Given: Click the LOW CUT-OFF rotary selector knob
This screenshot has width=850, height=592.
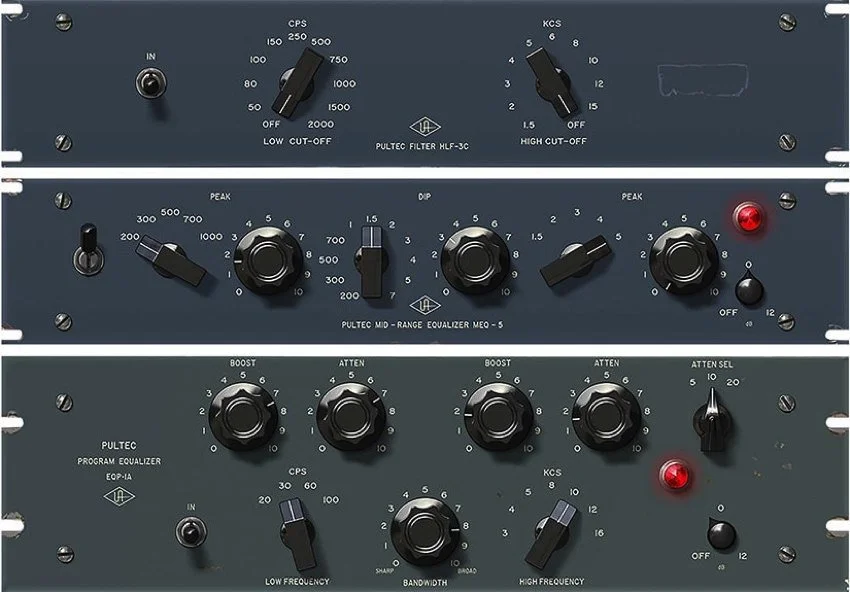Looking at the screenshot, I should 298,83.
